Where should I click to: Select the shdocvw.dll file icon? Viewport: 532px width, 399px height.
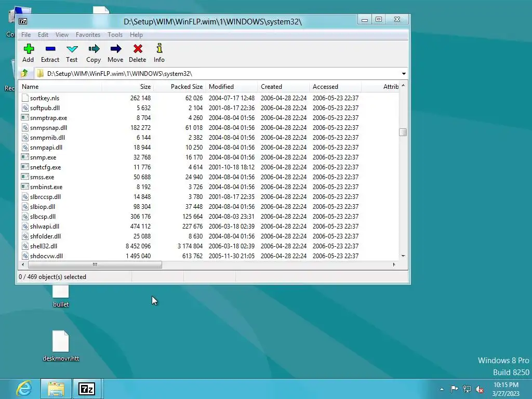(25, 256)
